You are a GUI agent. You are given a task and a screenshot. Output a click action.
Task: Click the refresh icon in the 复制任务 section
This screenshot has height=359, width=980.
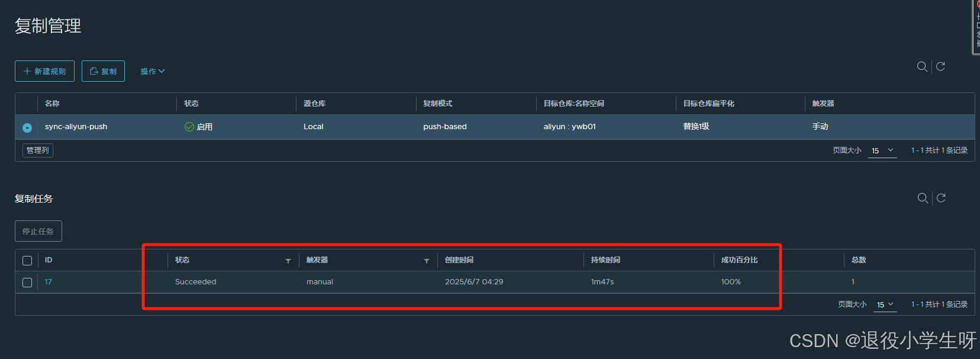(x=941, y=198)
